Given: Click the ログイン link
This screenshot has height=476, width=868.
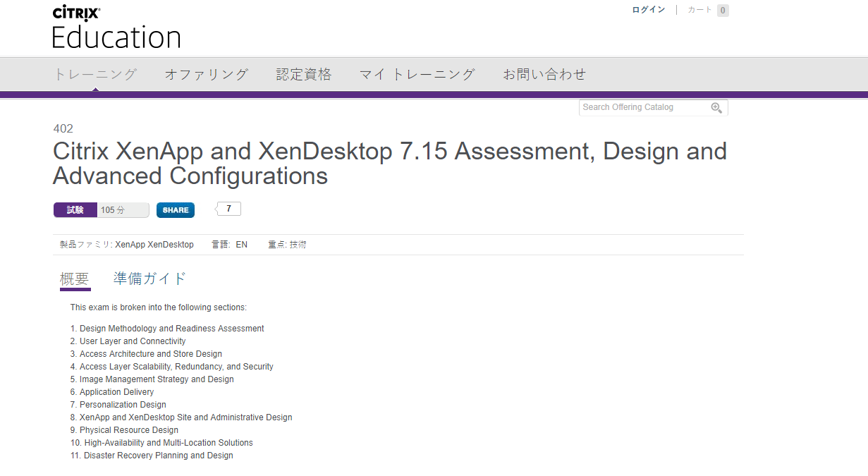Looking at the screenshot, I should [649, 10].
